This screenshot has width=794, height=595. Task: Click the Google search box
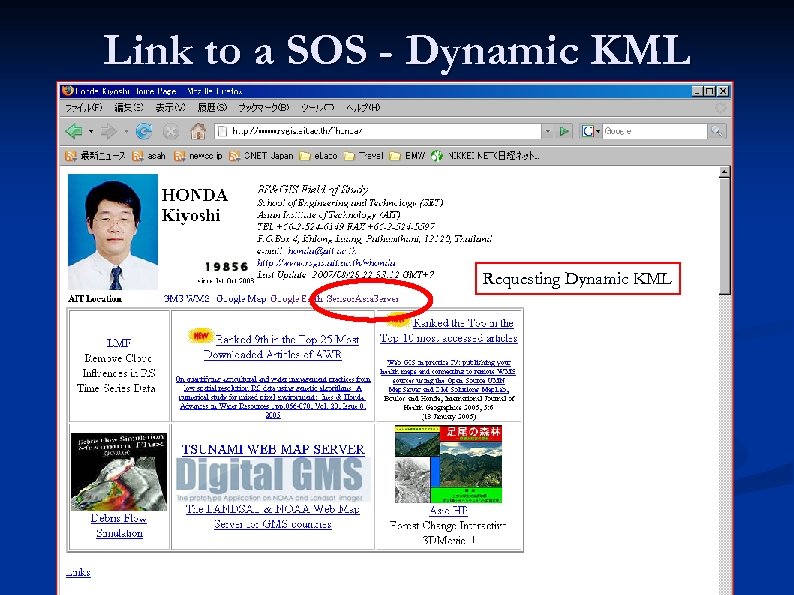point(654,131)
